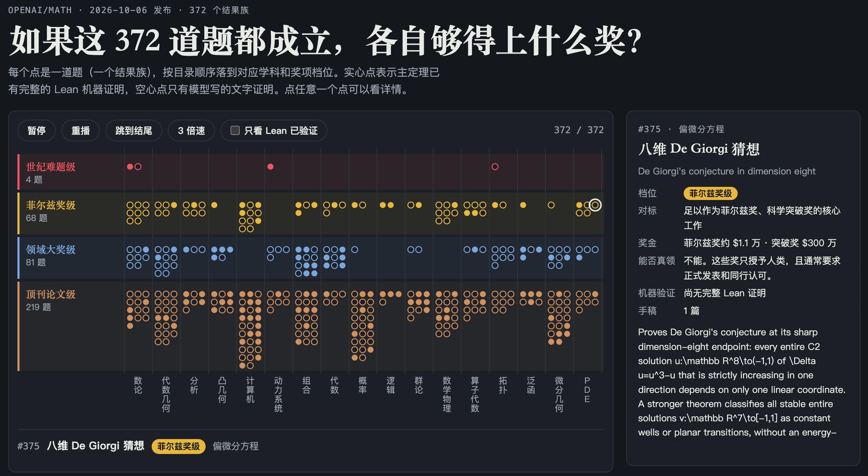Click the 菲尔兹奖级 badge beside 档位 in the details panel
This screenshot has height=476, width=868.
pyautogui.click(x=711, y=194)
